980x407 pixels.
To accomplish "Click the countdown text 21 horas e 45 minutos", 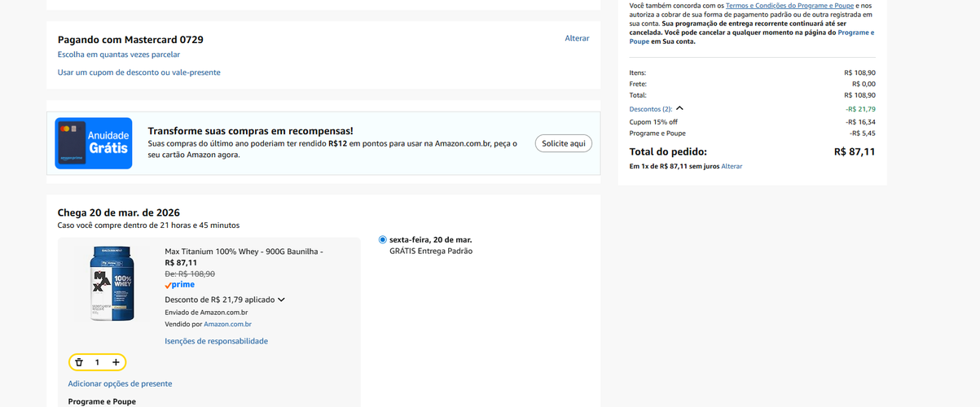I will (200, 225).
